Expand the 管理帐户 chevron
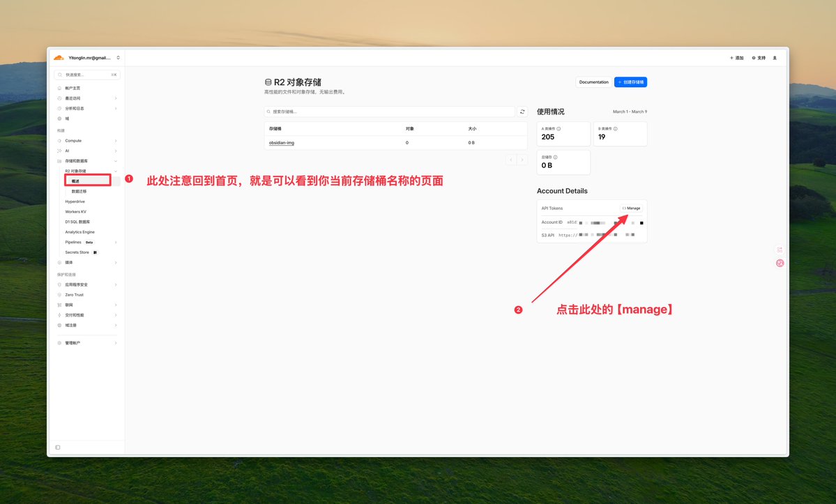This screenshot has height=504, width=836. coord(116,342)
